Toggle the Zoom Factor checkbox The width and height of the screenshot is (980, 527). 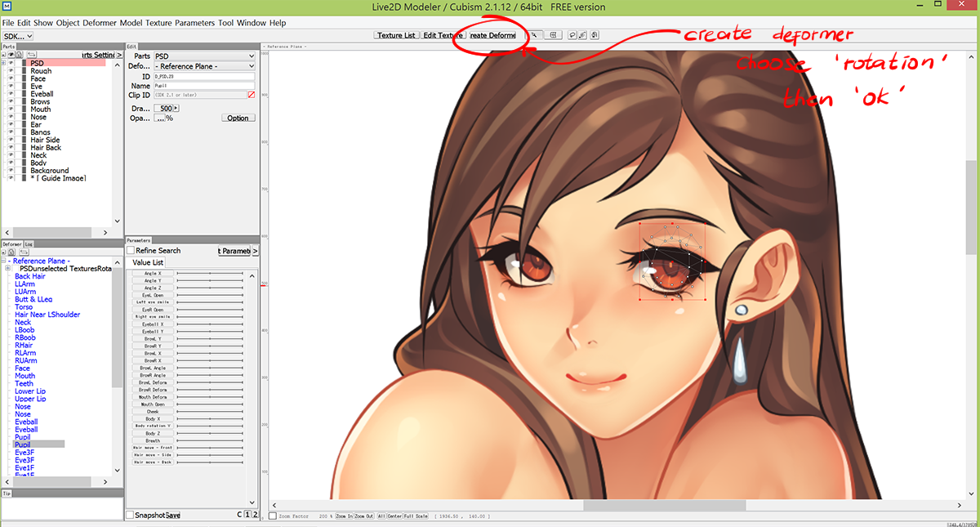coord(273,516)
